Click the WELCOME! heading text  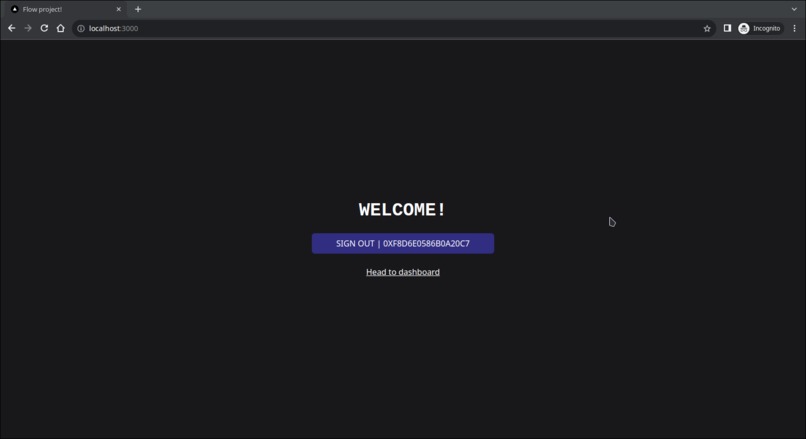click(x=402, y=210)
